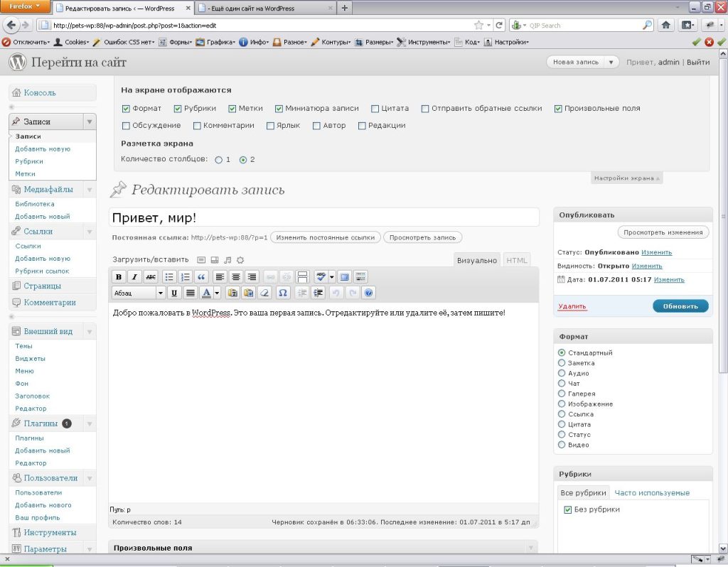Open the spellchecker language dropdown arrow
Viewport: 728px width, 567px height.
[x=331, y=277]
